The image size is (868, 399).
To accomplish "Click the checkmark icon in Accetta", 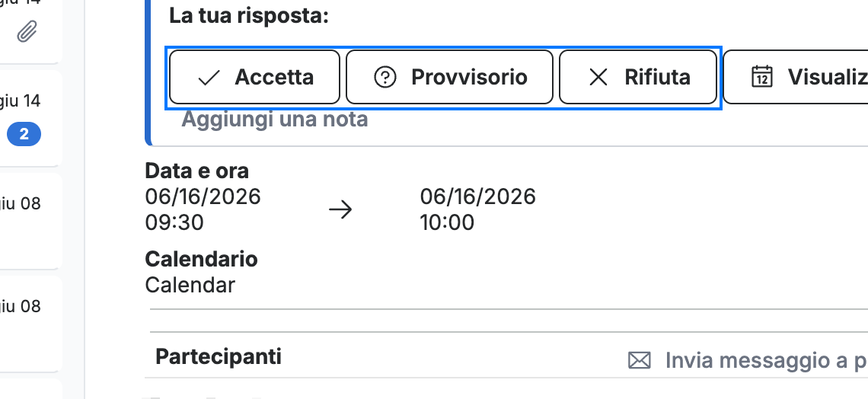I will tap(209, 78).
